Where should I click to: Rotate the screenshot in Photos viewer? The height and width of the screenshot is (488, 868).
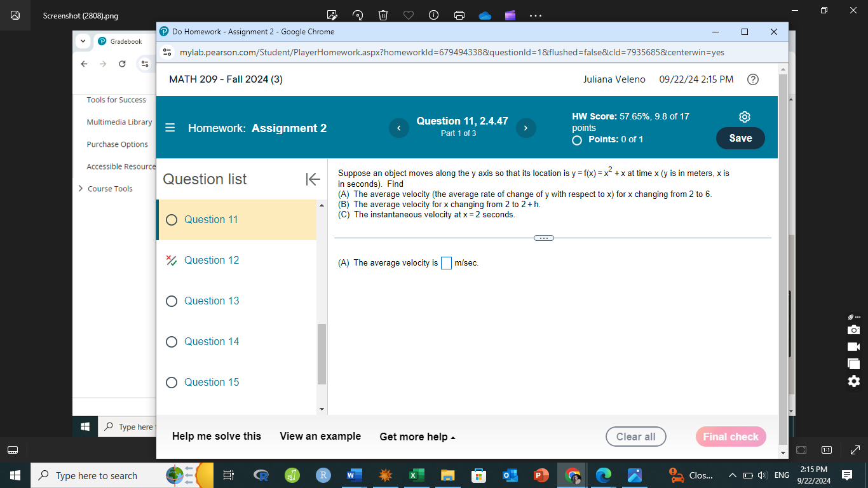(357, 15)
